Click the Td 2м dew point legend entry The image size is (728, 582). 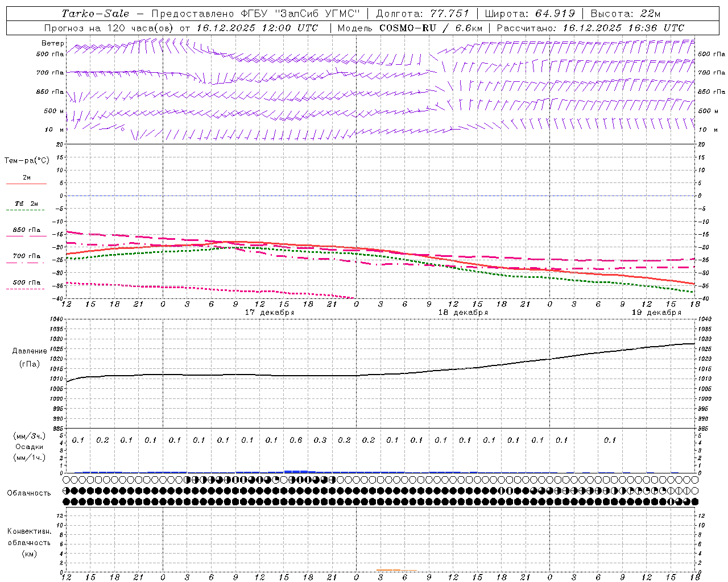(x=26, y=206)
